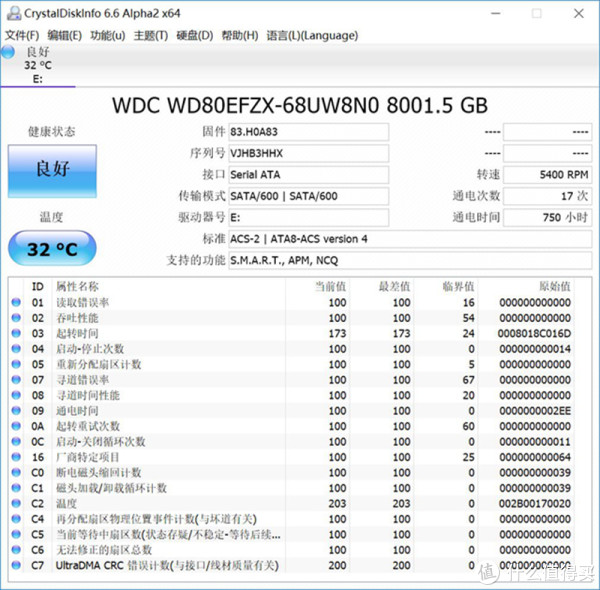The image size is (600, 590).
Task: Click the blue status orb for attribute 01 读取错误率
Action: (x=15, y=302)
